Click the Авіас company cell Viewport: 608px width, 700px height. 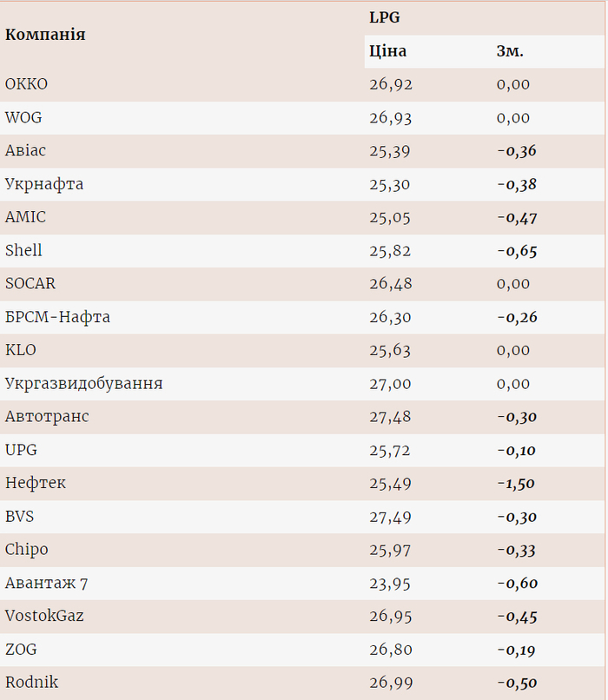pos(26,151)
